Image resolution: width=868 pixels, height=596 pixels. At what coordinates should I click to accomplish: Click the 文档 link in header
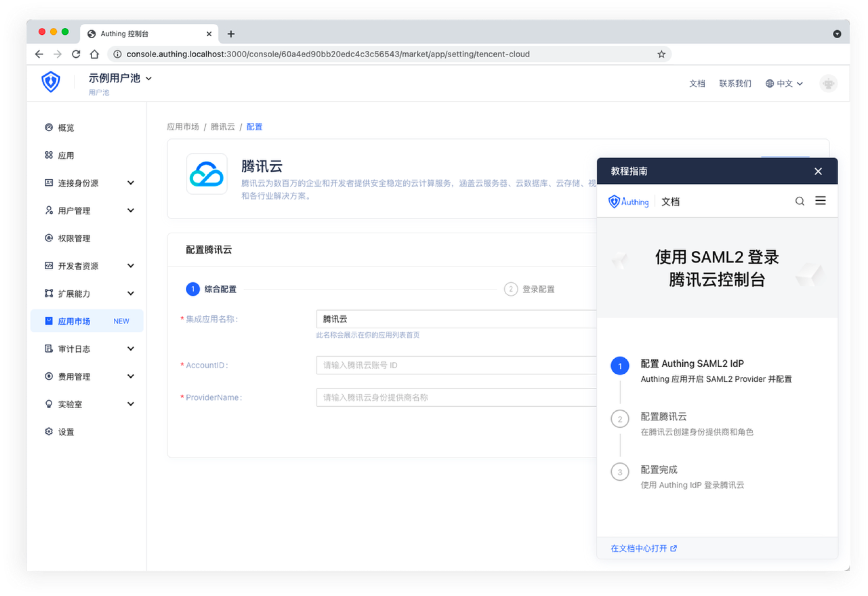coord(697,84)
